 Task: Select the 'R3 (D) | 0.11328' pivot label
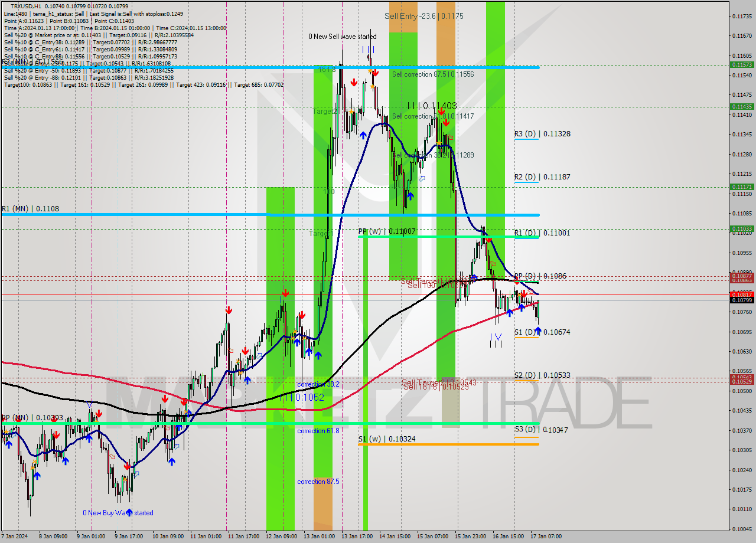coord(542,134)
